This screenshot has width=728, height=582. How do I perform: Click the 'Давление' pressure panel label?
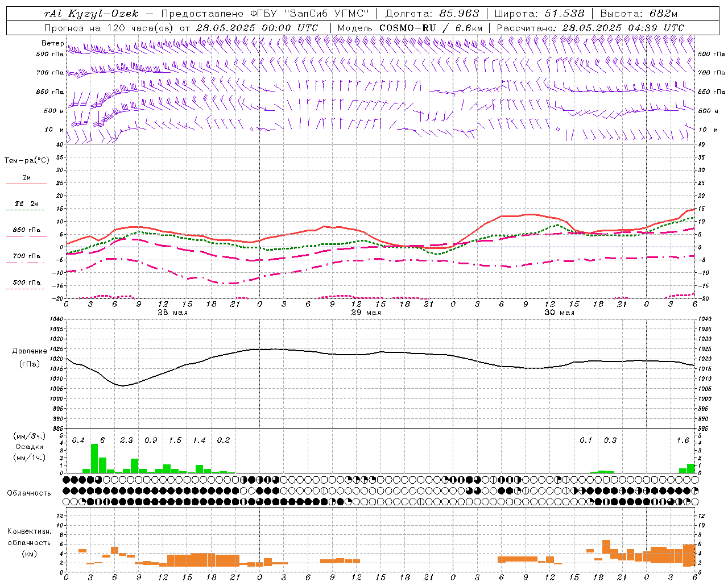(x=30, y=351)
